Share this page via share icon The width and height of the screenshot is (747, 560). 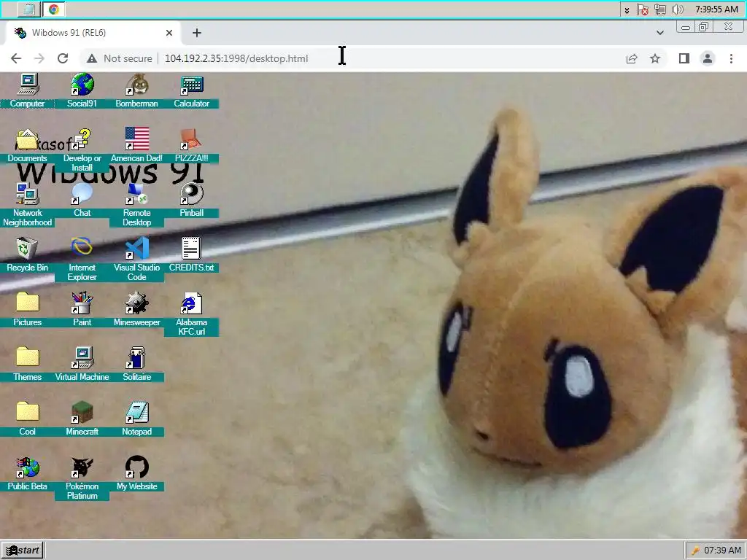point(632,58)
